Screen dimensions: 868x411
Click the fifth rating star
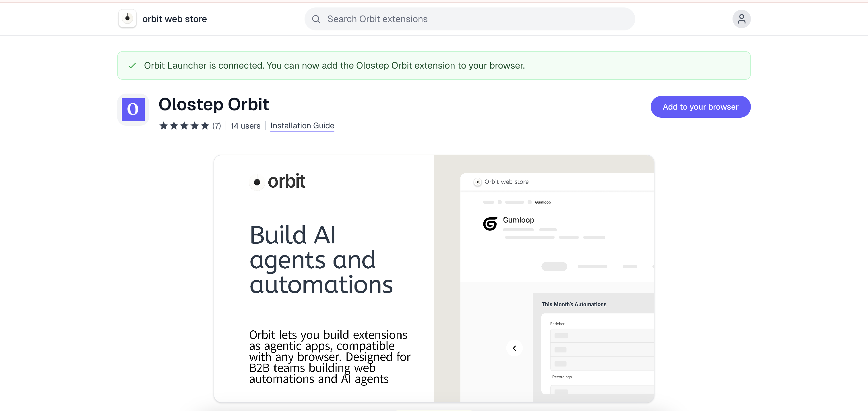click(x=205, y=125)
